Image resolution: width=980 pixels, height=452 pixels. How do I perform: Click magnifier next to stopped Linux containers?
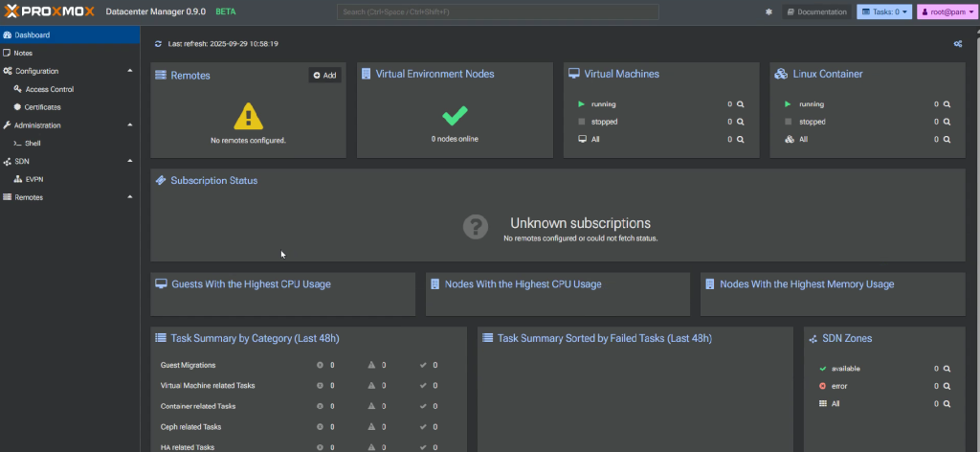pyautogui.click(x=947, y=122)
